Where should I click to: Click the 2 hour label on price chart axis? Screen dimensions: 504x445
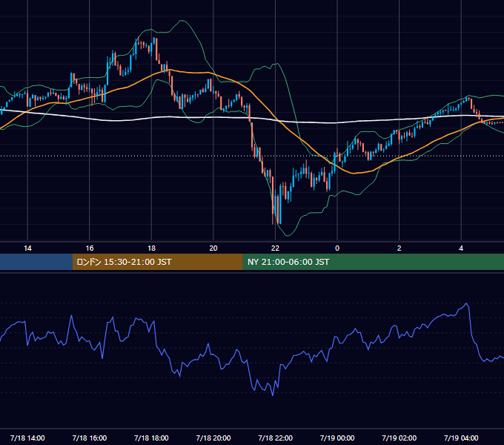pyautogui.click(x=399, y=248)
